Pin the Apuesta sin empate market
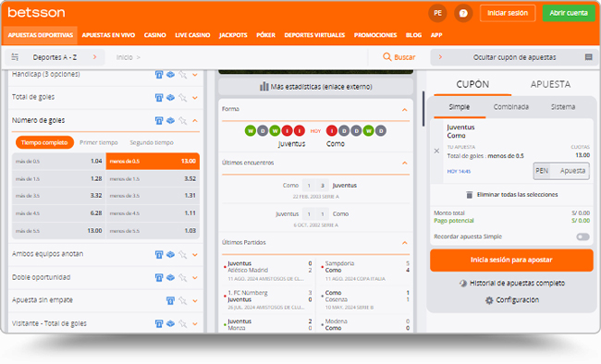This screenshot has height=364, width=601. (x=183, y=301)
